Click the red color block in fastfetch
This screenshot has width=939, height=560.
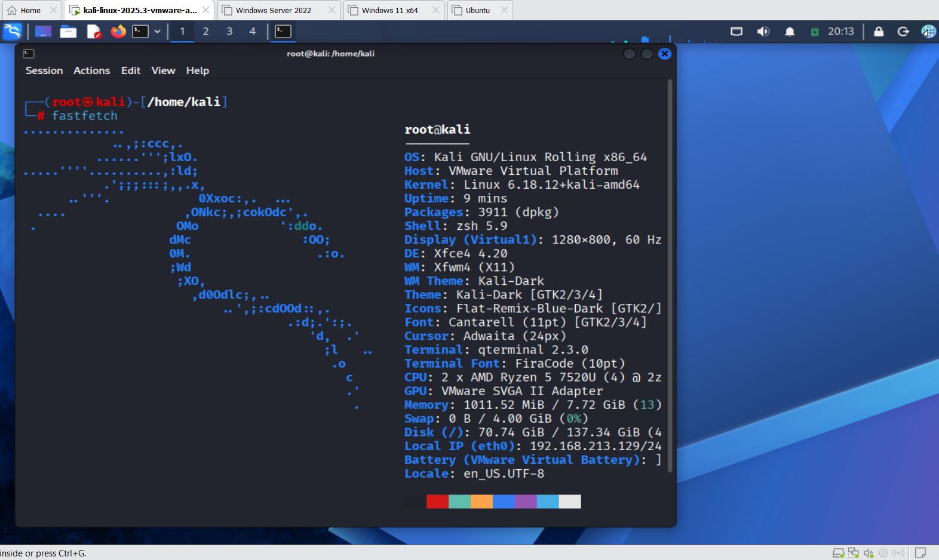coord(437,501)
